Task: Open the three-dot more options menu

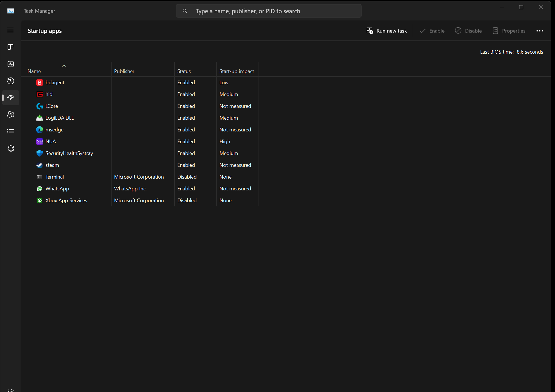Action: [540, 31]
